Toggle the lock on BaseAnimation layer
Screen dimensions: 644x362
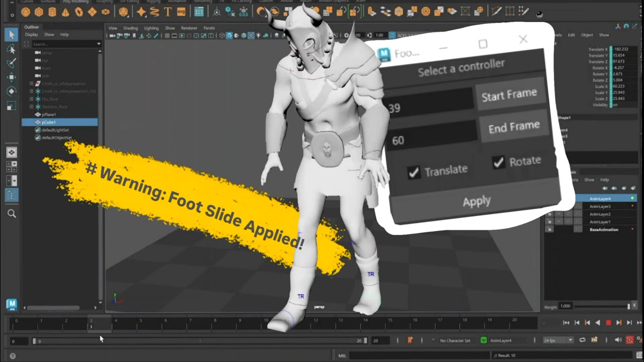tap(549, 229)
